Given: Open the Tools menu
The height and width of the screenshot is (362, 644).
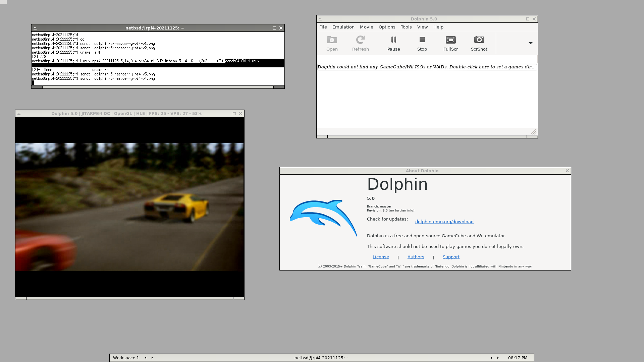Looking at the screenshot, I should coord(406,27).
